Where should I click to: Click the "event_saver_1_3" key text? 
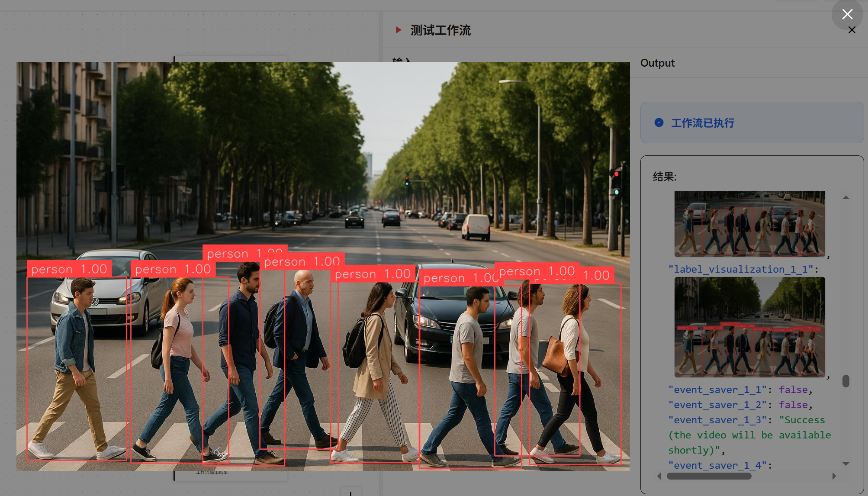[717, 420]
